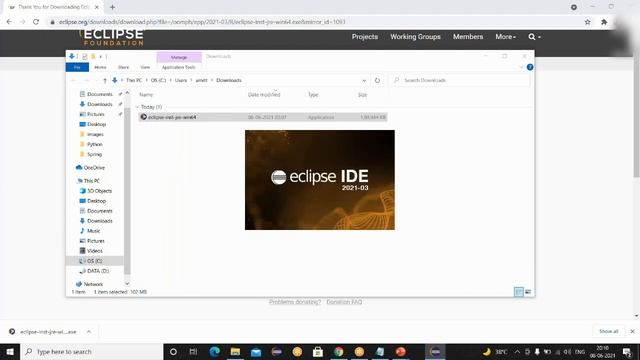The width and height of the screenshot is (640, 360).
Task: Click Show all downloads
Action: point(608,331)
